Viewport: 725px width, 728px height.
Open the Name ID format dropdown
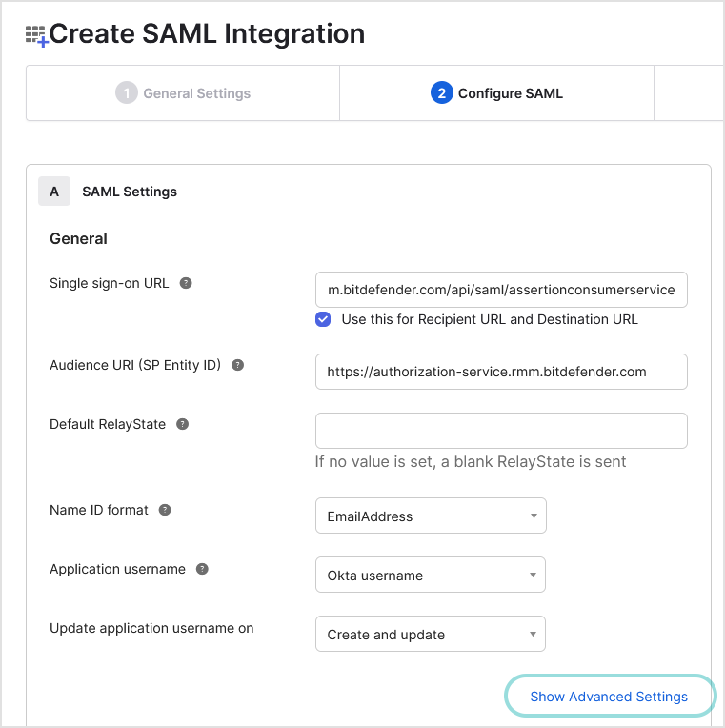click(x=431, y=516)
